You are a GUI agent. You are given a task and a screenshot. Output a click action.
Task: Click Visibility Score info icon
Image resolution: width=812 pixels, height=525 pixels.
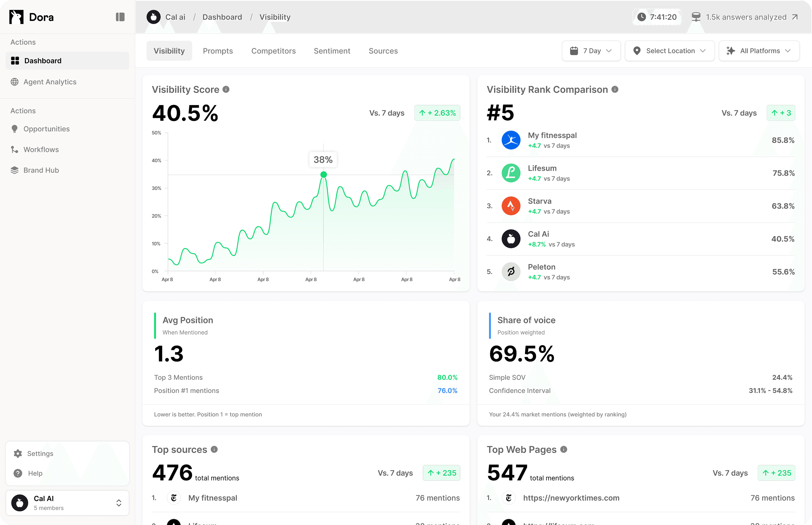[x=226, y=89]
